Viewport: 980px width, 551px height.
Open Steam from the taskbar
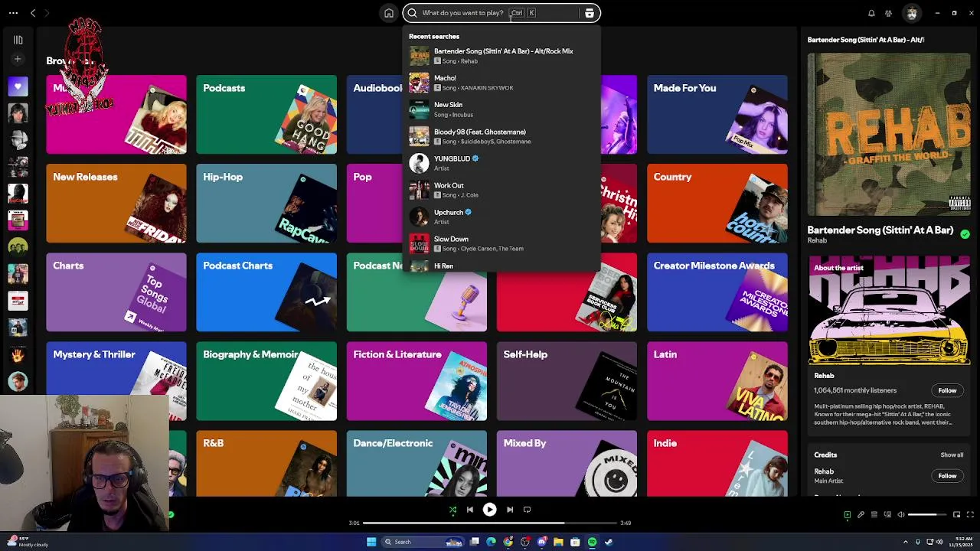609,542
